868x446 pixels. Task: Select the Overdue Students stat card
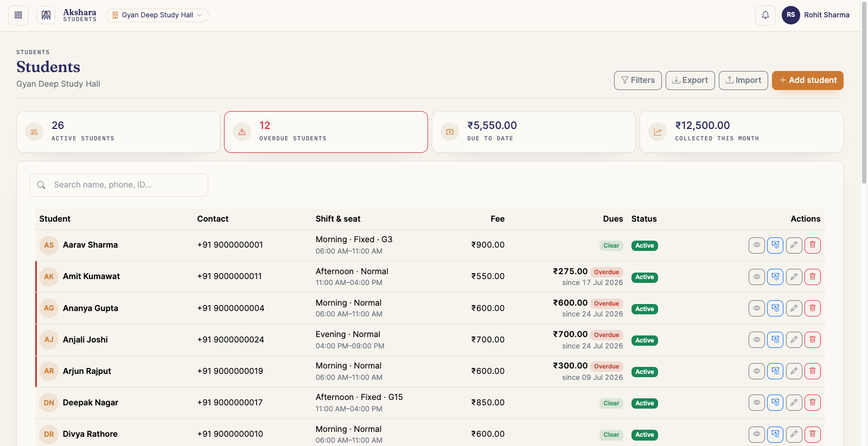point(326,132)
